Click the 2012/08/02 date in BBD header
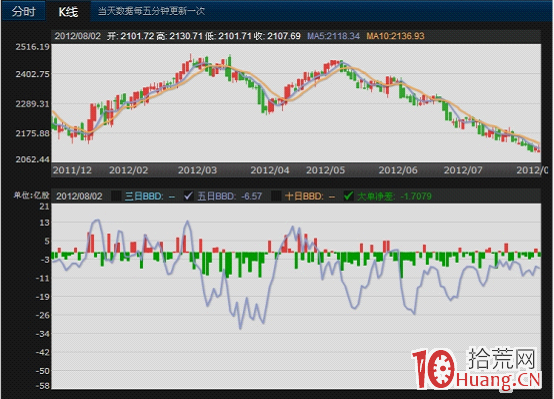 coord(79,196)
